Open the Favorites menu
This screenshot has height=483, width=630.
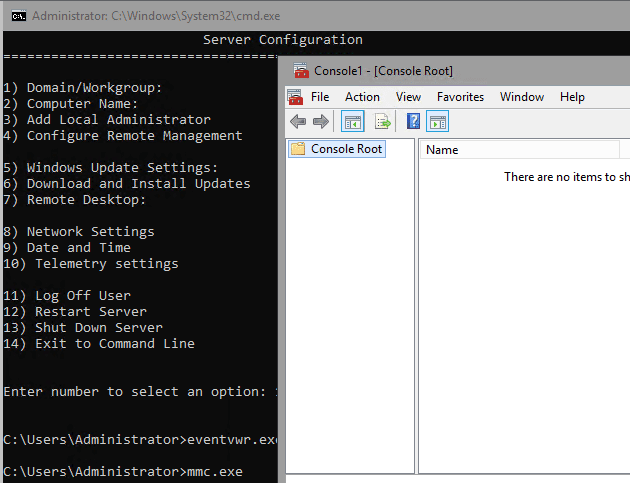coord(460,97)
